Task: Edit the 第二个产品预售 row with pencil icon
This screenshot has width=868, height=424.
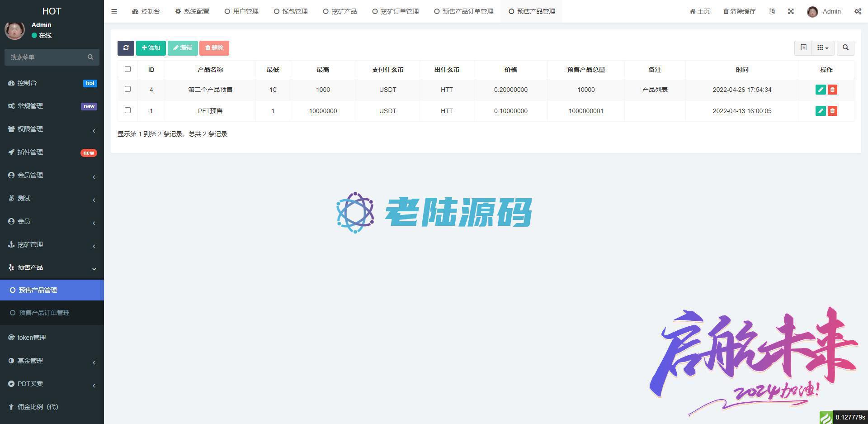Action: [x=821, y=90]
